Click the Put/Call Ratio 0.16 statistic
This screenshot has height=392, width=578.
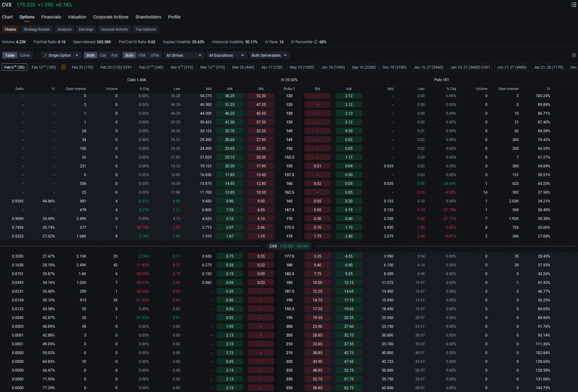pyautogui.click(x=50, y=42)
